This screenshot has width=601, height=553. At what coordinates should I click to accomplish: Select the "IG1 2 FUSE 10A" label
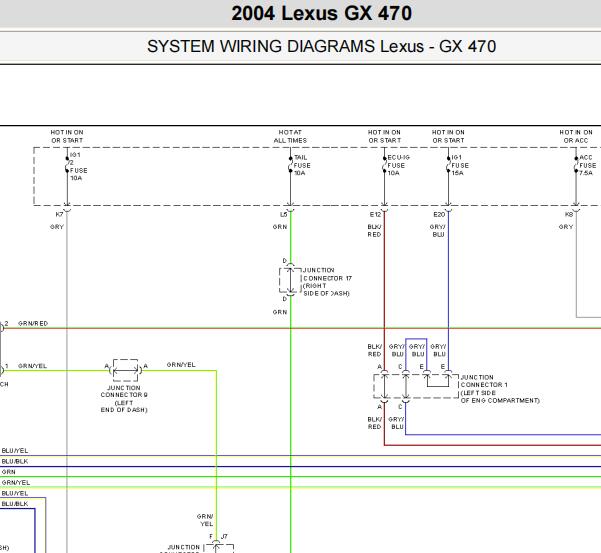click(x=79, y=166)
